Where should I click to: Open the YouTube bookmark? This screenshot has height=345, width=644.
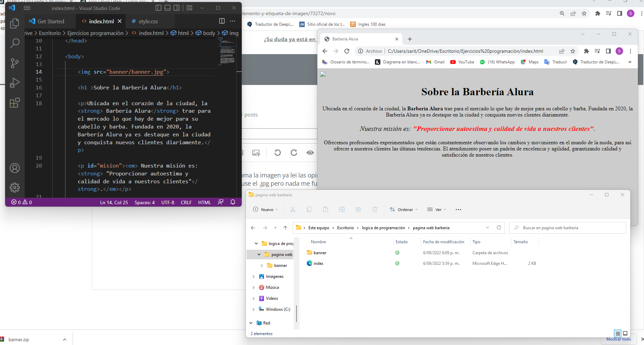(462, 62)
